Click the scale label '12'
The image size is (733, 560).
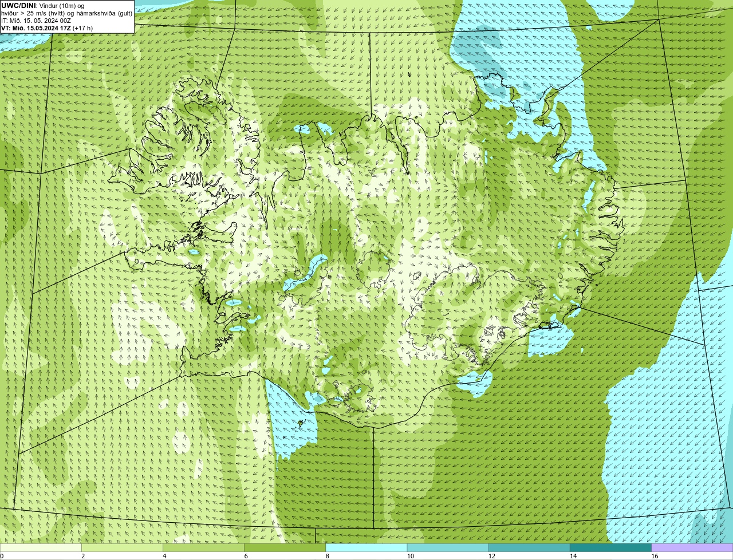tap(492, 556)
